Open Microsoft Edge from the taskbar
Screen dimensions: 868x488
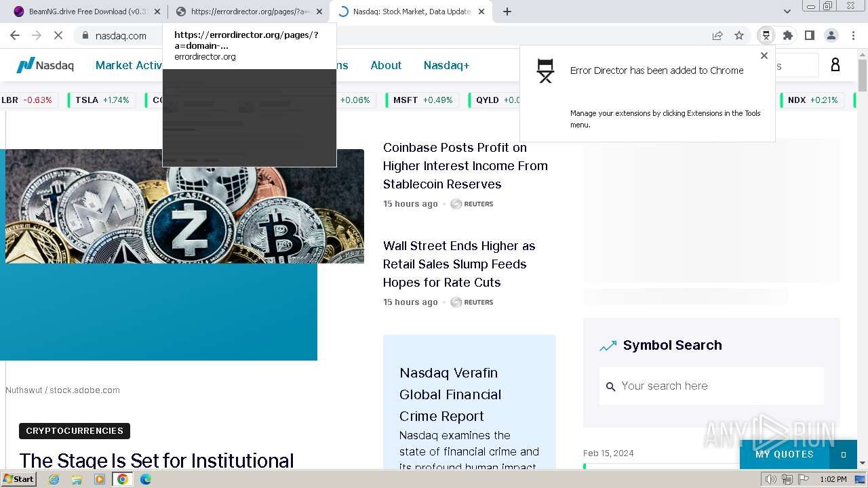(146, 479)
